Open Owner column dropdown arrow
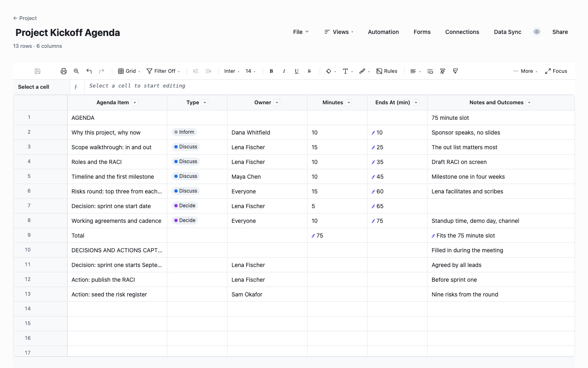This screenshot has width=588, height=368. 277,103
